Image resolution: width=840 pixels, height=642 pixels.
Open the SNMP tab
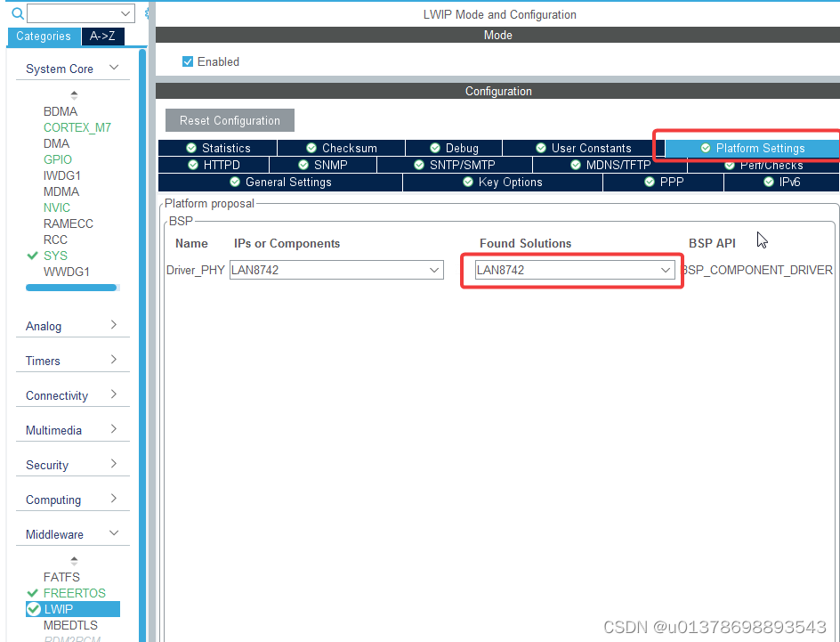click(x=323, y=165)
